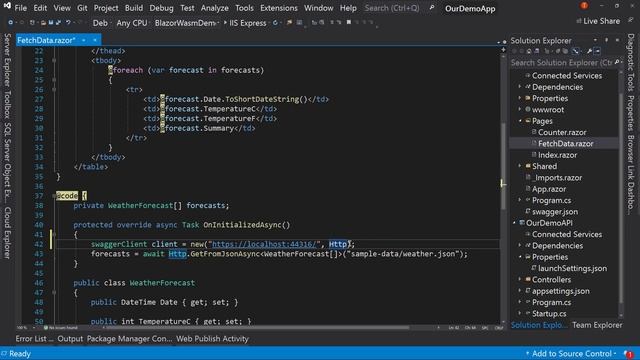Open the Package Manager Console tab
Screen dimensions: 640x360
129,339
